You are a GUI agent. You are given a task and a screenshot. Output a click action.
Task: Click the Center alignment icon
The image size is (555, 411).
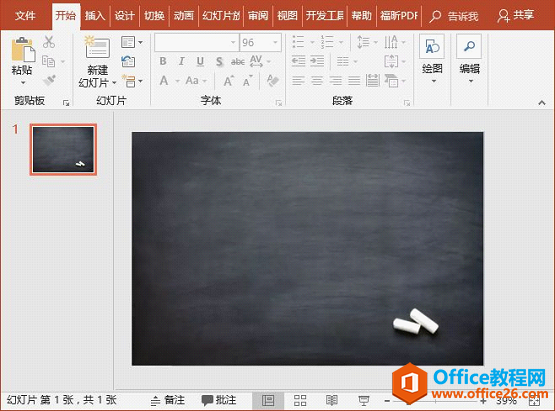pos(317,81)
